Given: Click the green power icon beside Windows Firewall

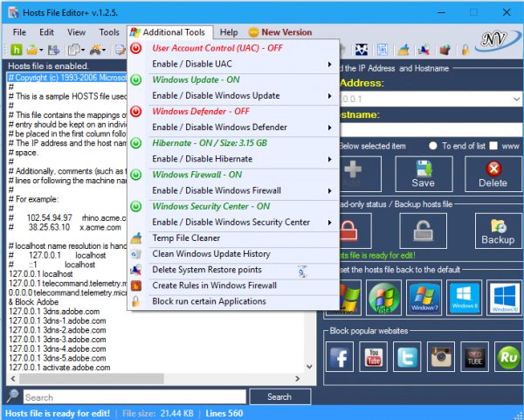Looking at the screenshot, I should tap(135, 175).
